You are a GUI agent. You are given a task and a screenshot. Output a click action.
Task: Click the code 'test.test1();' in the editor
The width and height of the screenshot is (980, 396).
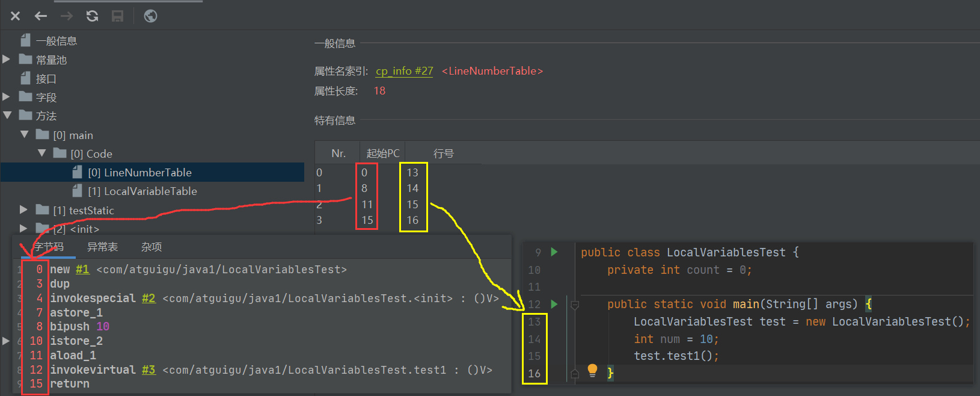[x=676, y=356]
